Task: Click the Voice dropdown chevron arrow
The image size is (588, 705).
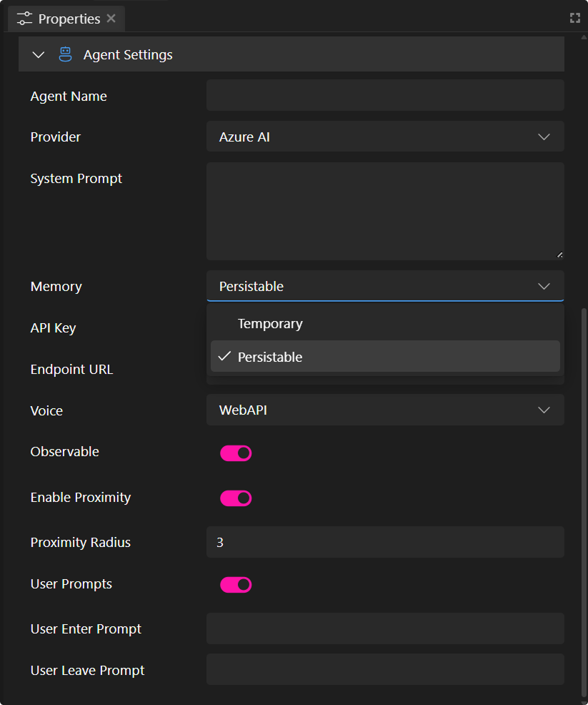Action: (x=544, y=410)
